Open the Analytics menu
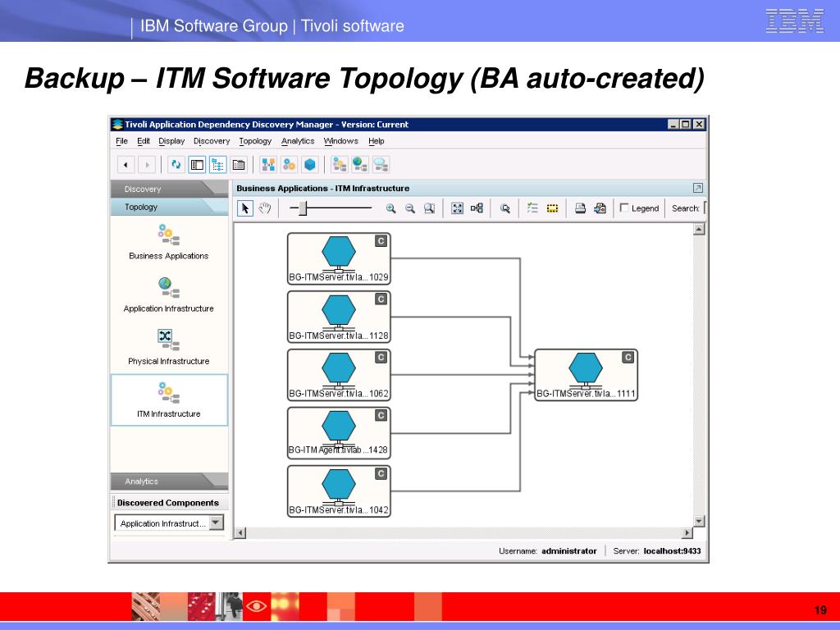Screen dimensions: 840x630 [298, 141]
